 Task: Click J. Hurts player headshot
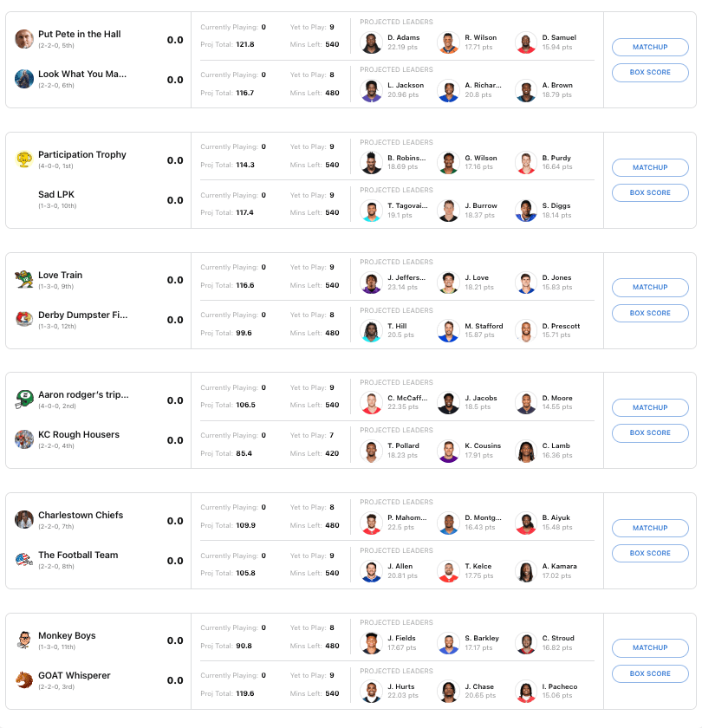(371, 691)
